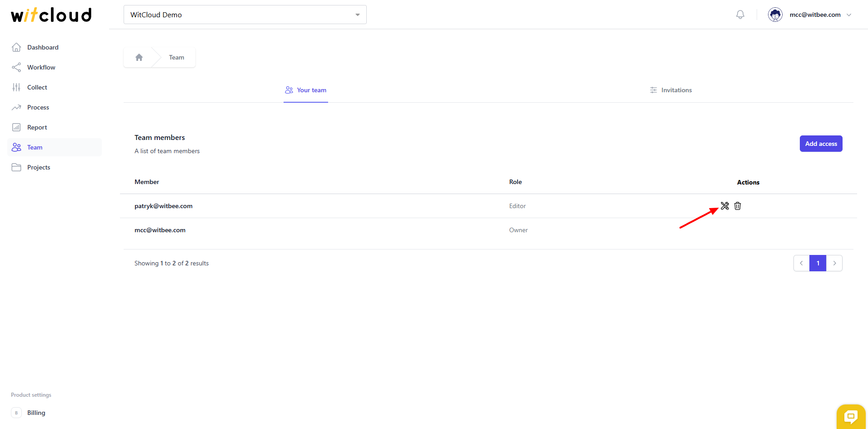The width and height of the screenshot is (868, 429).
Task: Click the Editor role cell
Action: click(x=517, y=206)
